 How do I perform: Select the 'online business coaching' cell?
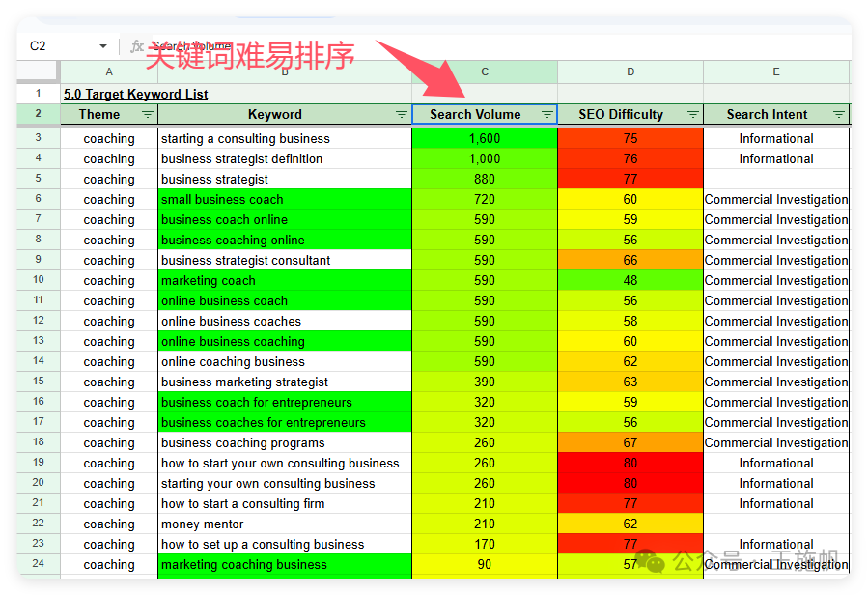(285, 341)
